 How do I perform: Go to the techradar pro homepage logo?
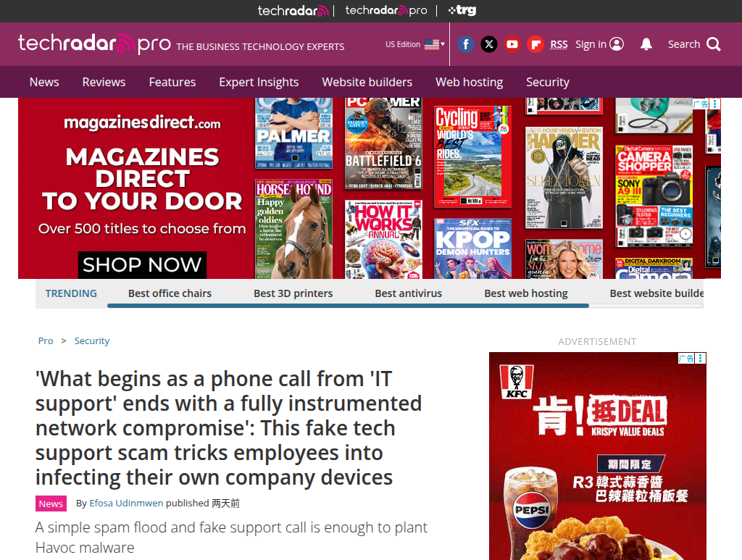[94, 44]
